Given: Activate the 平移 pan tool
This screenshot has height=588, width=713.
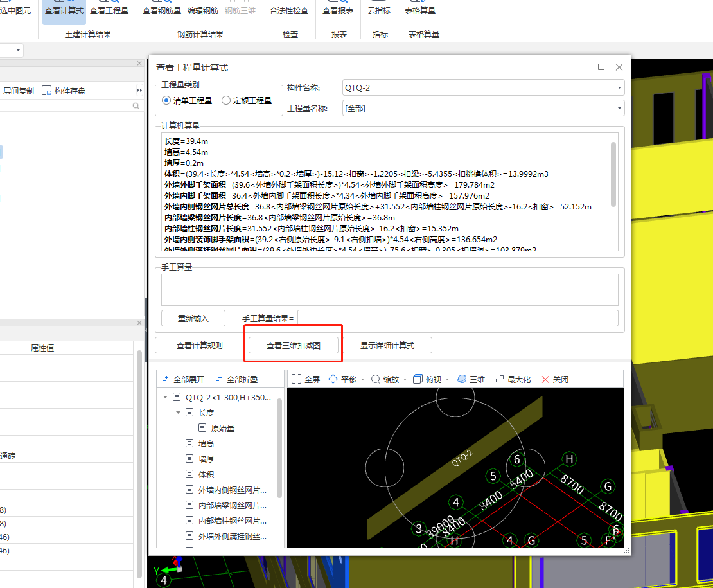Looking at the screenshot, I should (x=342, y=379).
